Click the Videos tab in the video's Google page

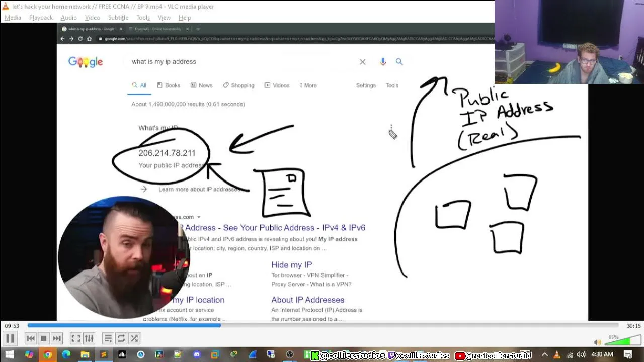[x=277, y=85]
